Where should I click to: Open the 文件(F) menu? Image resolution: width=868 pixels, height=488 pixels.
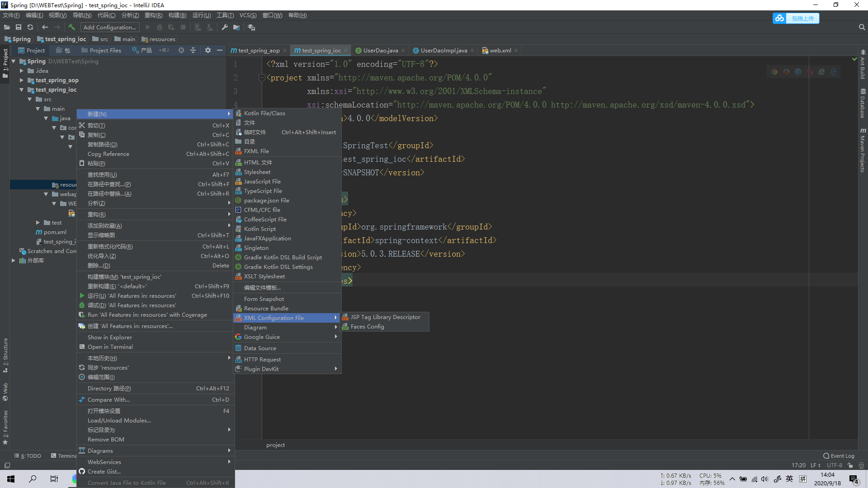11,15
